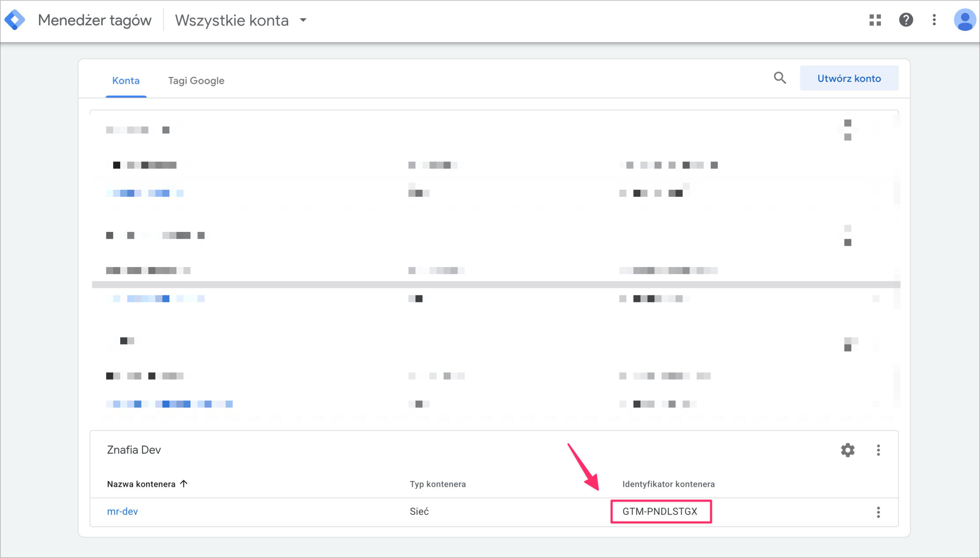The image size is (980, 558).
Task: Switch to the Konta tab
Action: pyautogui.click(x=126, y=80)
